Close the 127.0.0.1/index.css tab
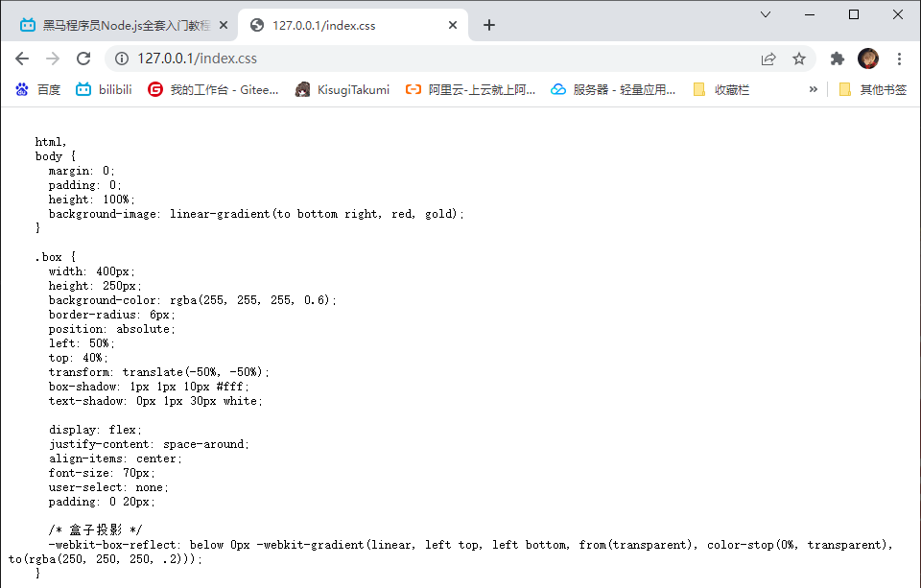Image resolution: width=921 pixels, height=588 pixels. coord(453,25)
